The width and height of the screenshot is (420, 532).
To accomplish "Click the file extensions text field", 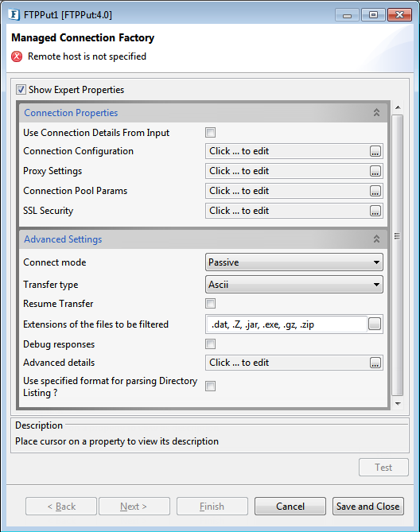I will pyautogui.click(x=287, y=324).
